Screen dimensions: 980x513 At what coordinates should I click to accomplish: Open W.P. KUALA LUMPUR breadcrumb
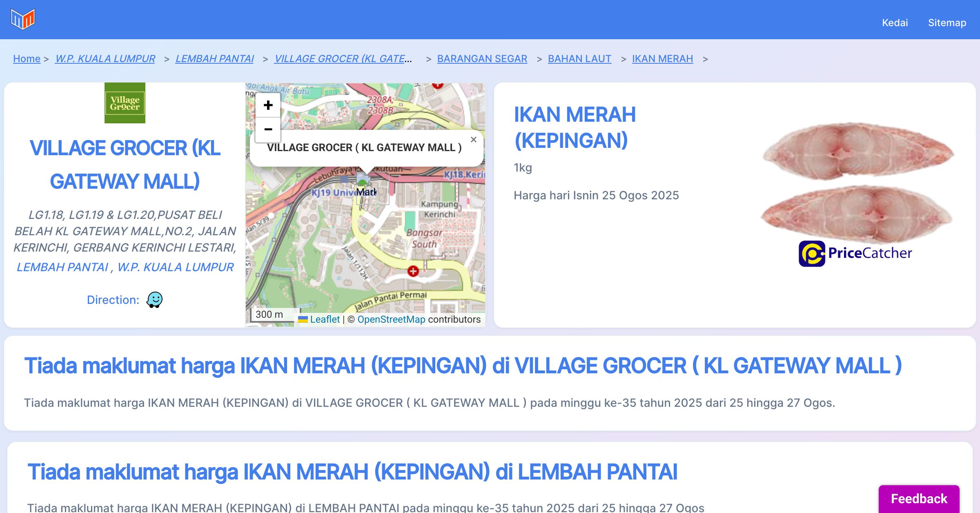[105, 59]
